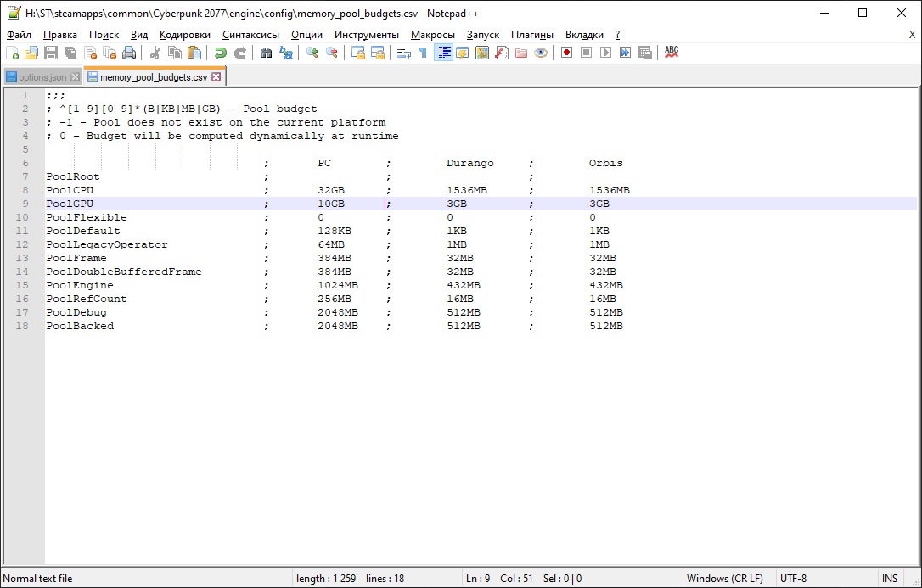Open the Правка menu
Viewport: 922px width, 588px height.
coord(60,35)
